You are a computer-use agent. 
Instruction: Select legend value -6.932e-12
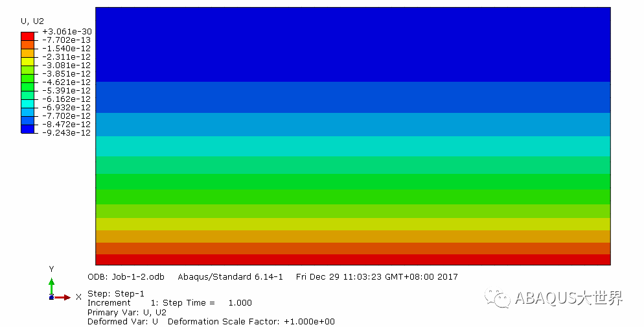(67, 107)
